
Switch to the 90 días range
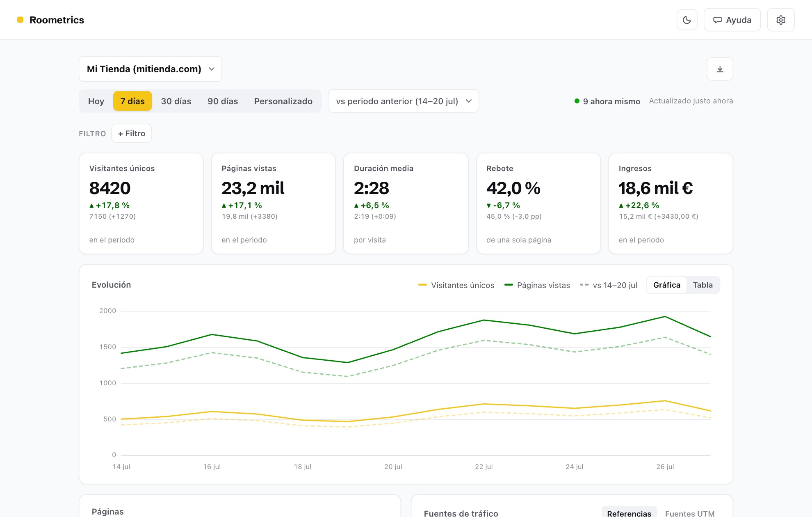pyautogui.click(x=223, y=101)
